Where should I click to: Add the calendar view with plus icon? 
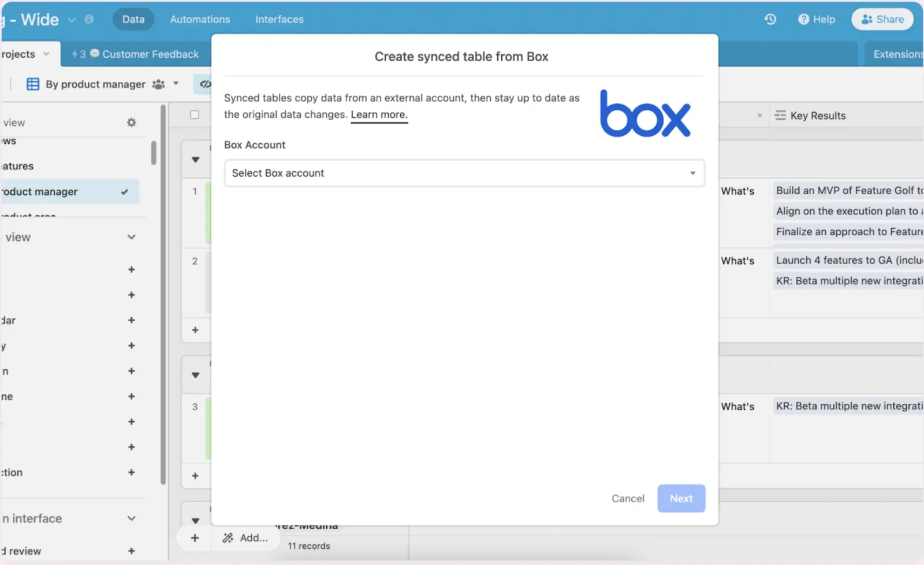[x=132, y=320]
